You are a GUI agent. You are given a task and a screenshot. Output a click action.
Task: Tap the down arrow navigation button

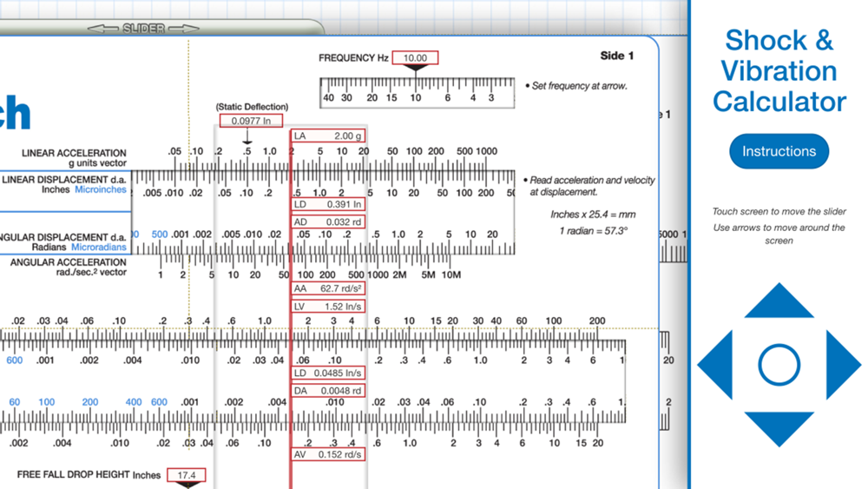(x=779, y=429)
